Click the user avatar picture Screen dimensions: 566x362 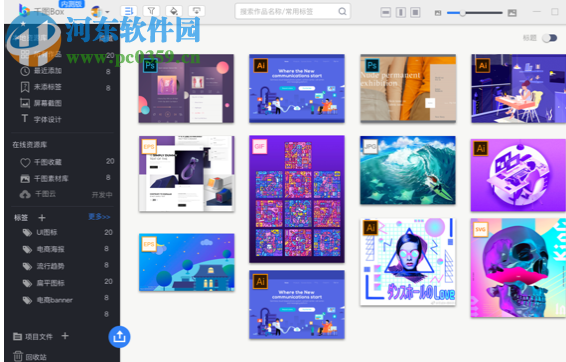[x=96, y=12]
